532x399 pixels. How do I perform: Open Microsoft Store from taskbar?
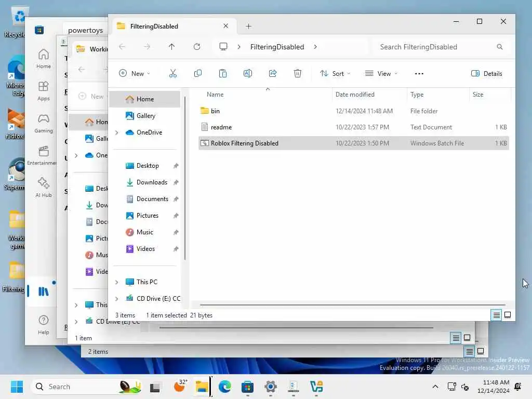pos(247,387)
